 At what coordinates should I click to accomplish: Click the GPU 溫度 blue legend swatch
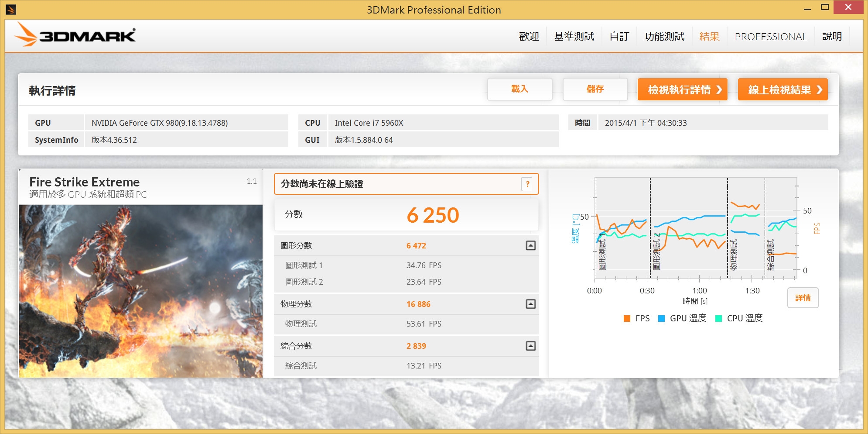[661, 318]
